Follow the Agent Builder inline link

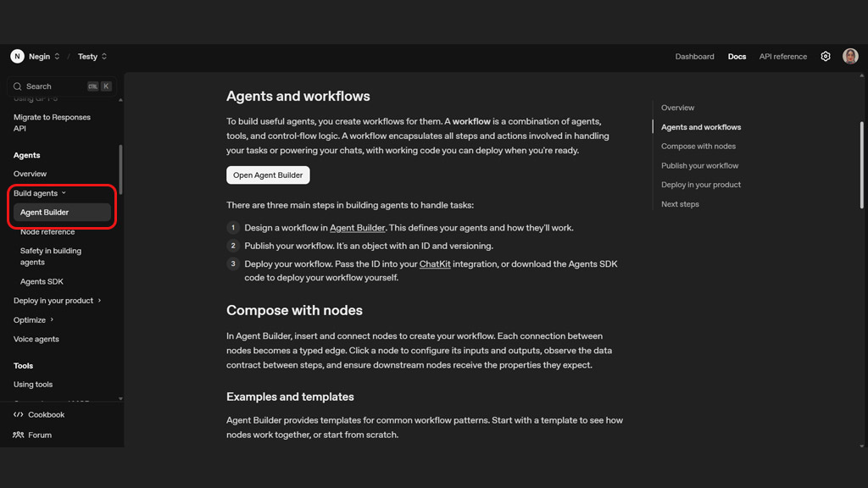[357, 228]
